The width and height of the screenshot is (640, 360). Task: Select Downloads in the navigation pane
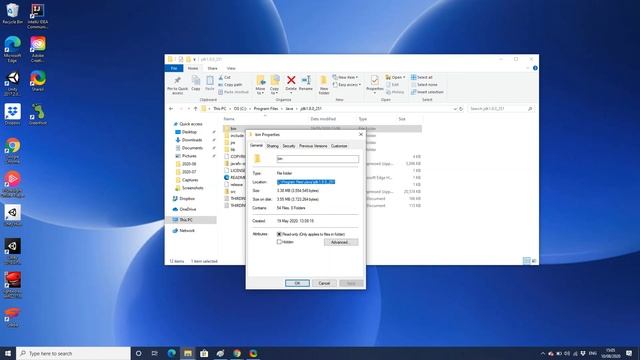(x=192, y=140)
